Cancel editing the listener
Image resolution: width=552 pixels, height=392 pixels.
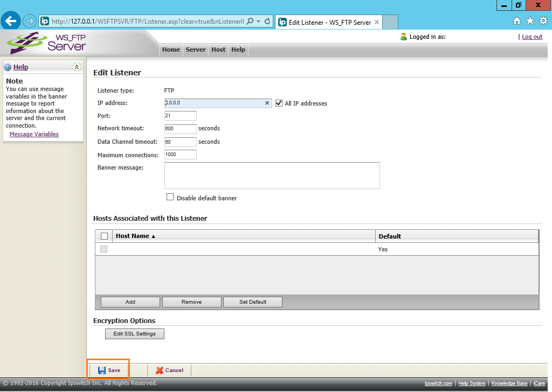click(170, 370)
